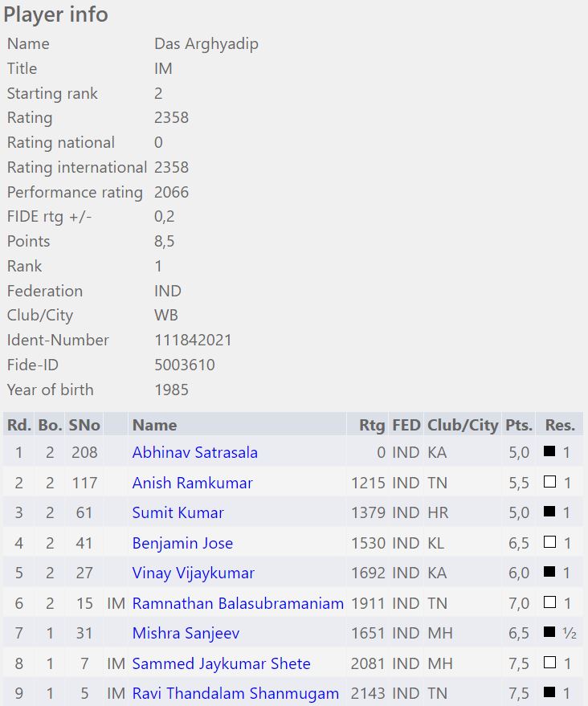This screenshot has height=706, width=588.
Task: Click the black piece icon in round 1
Action: pyautogui.click(x=549, y=451)
